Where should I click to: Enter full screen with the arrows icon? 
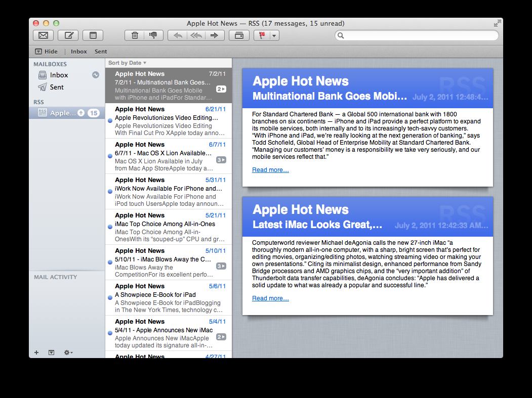tap(497, 23)
